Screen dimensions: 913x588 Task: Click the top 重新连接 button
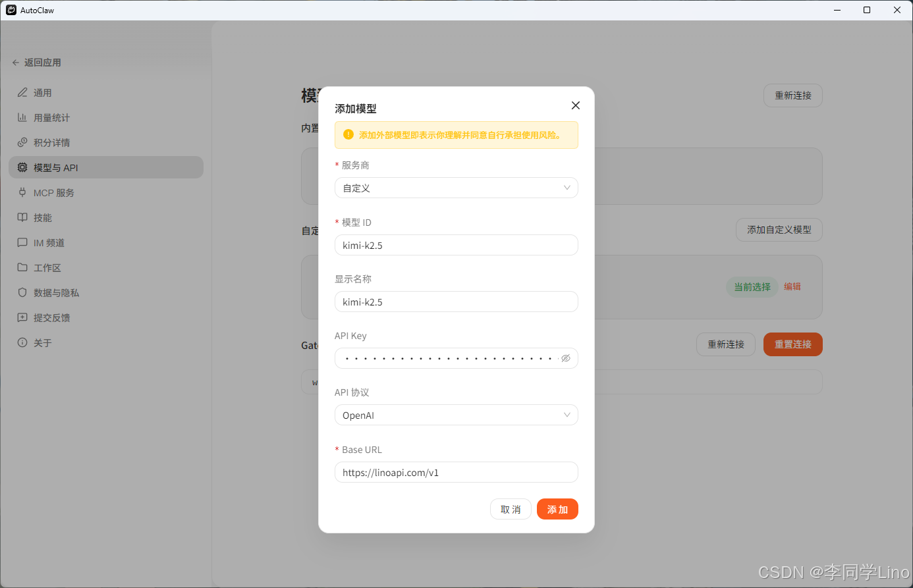793,95
